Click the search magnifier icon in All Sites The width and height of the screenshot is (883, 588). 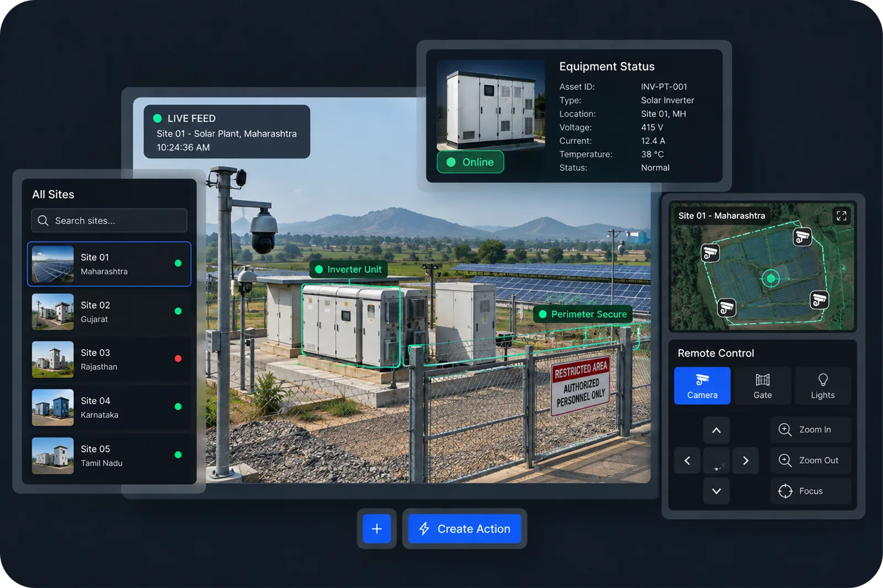43,221
